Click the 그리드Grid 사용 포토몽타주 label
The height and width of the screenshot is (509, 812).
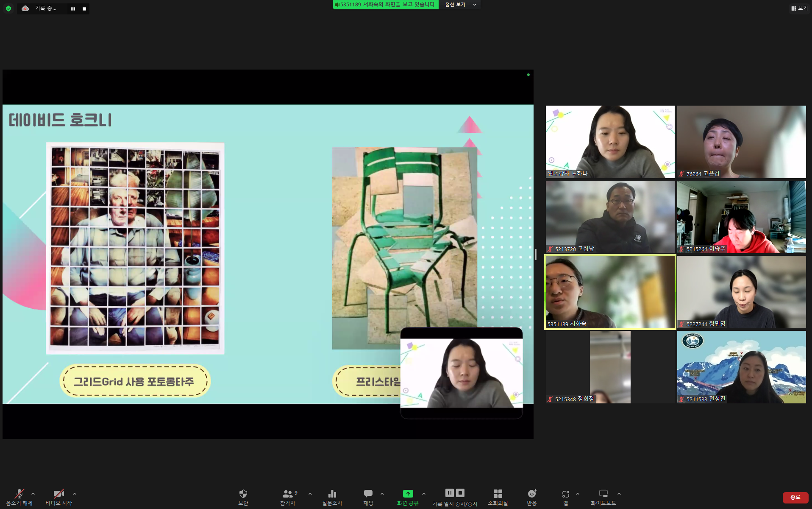[x=135, y=381]
